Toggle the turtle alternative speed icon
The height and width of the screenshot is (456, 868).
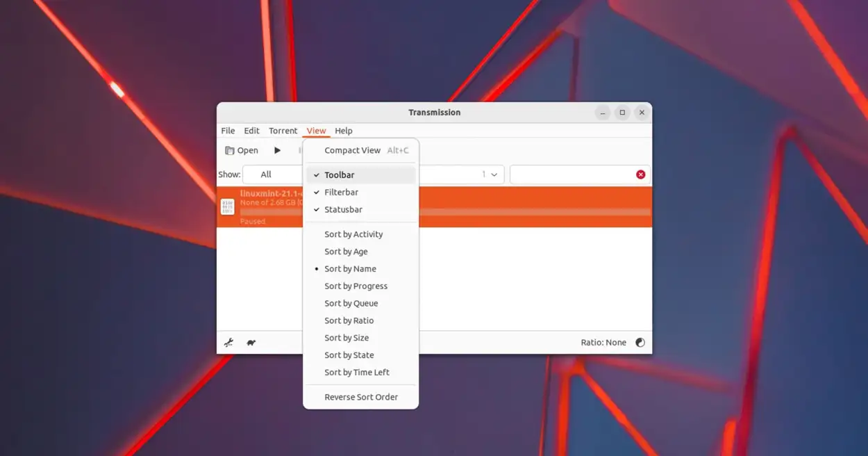(x=251, y=343)
